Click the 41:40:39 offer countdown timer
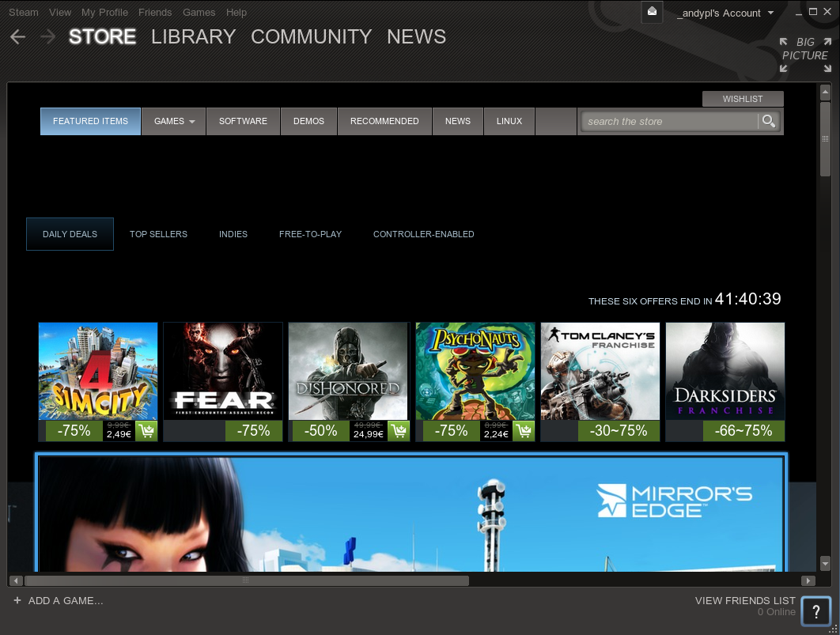This screenshot has height=635, width=840. coord(748,299)
